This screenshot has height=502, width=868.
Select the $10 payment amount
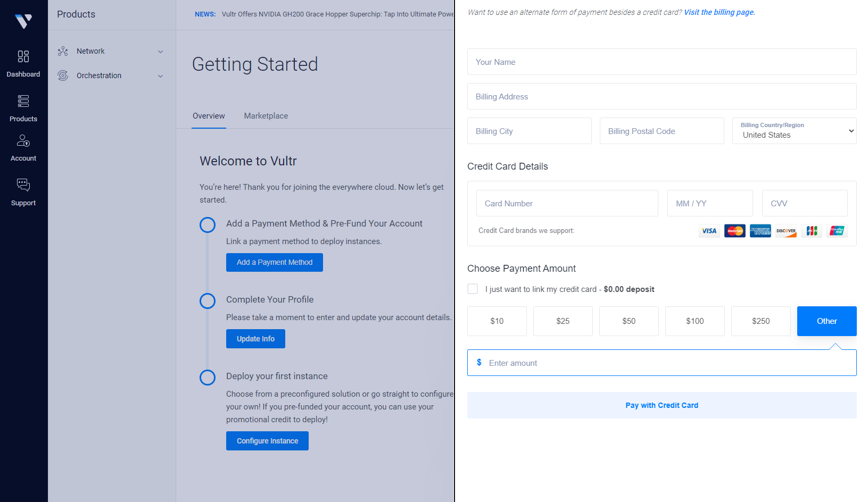click(x=497, y=321)
